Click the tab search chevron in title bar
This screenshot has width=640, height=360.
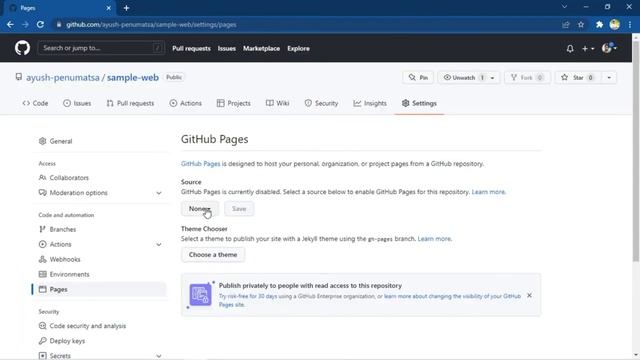564,7
